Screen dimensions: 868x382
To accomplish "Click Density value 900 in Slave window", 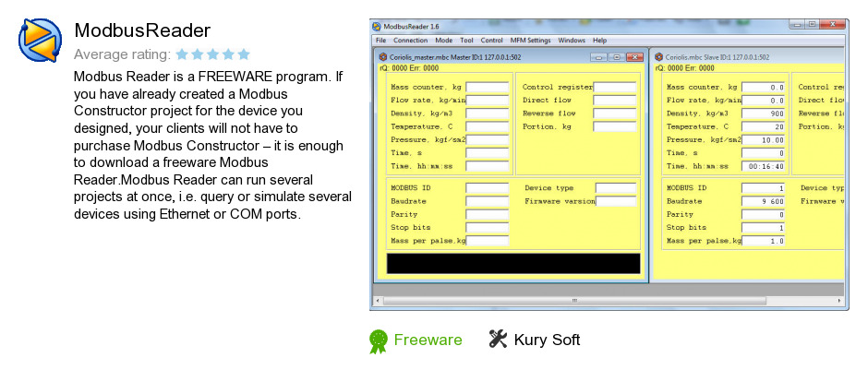I will pos(764,113).
